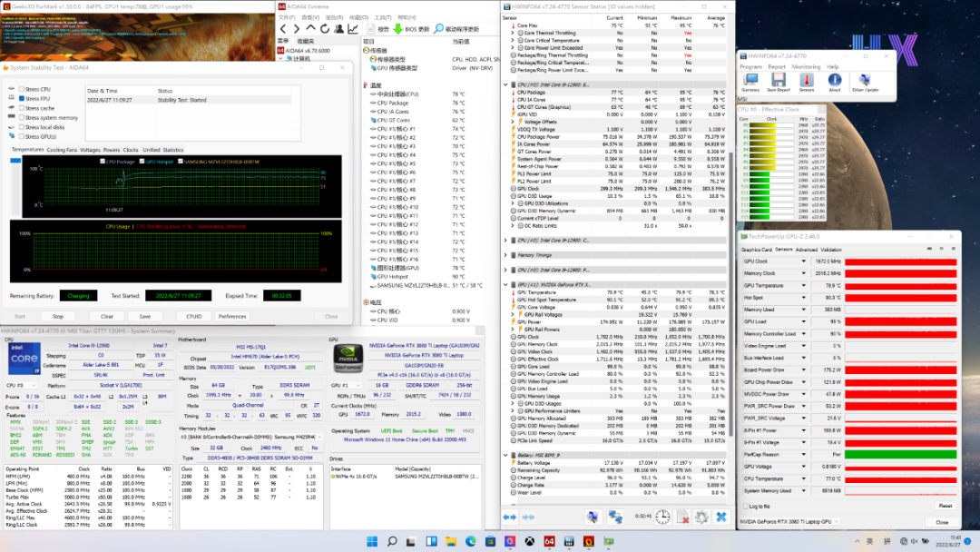Image resolution: width=980 pixels, height=552 pixels.
Task: Open the Monitoring menu in HWiNFO64
Action: (x=806, y=66)
